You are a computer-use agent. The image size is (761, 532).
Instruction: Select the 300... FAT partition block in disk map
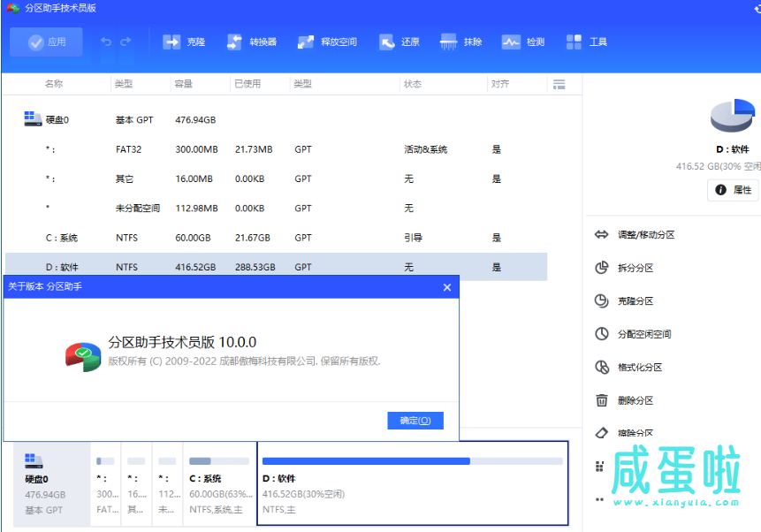(x=106, y=484)
